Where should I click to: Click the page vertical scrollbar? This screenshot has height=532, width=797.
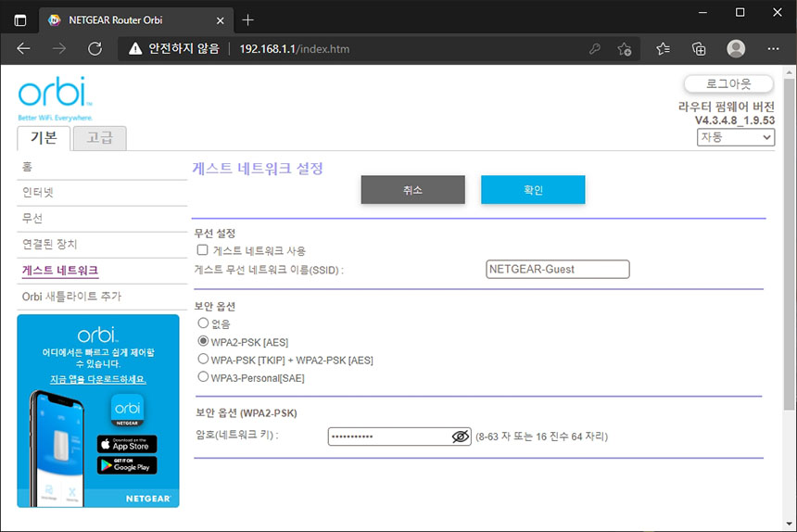[x=789, y=244]
